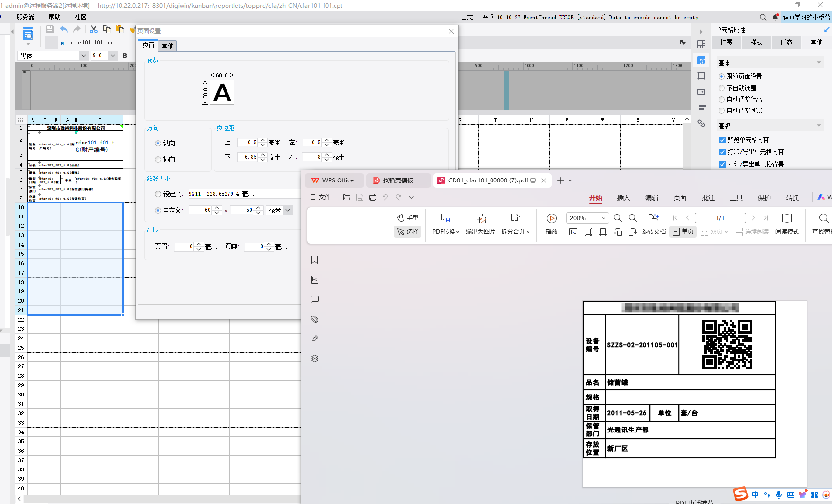Click fit-page icon under zoom box

click(x=588, y=232)
